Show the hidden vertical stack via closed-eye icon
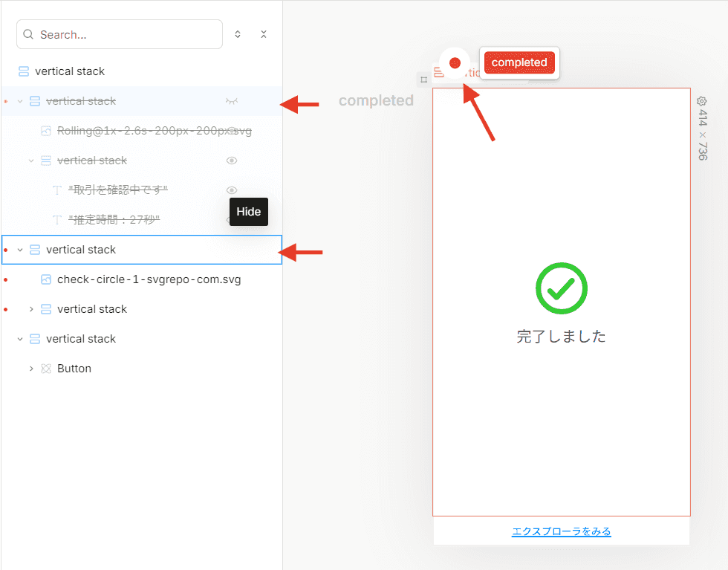 pyautogui.click(x=232, y=101)
